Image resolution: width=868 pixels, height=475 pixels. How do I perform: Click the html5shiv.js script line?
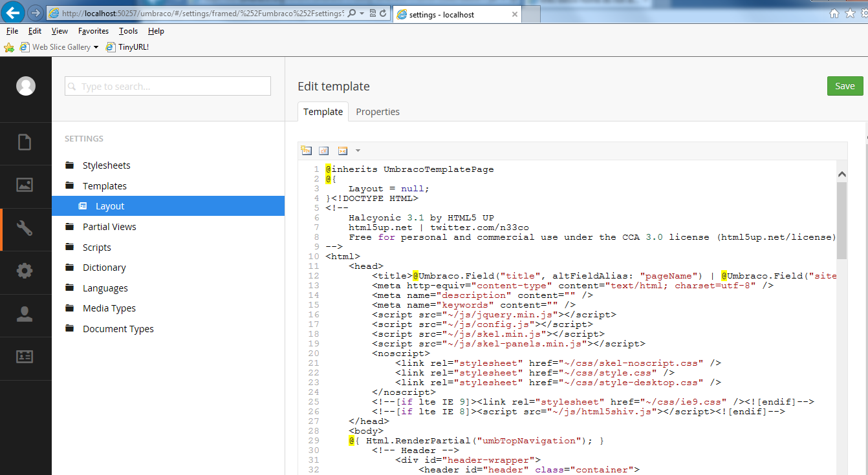579,412
